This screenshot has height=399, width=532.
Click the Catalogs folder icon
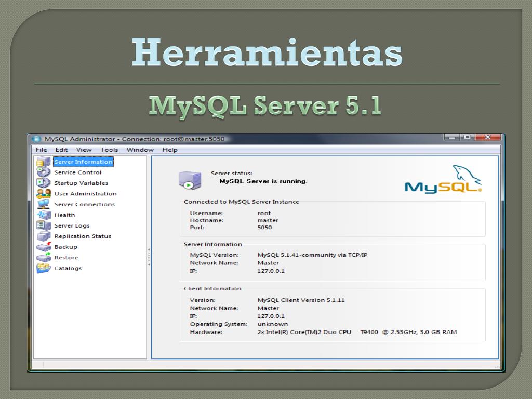(44, 268)
